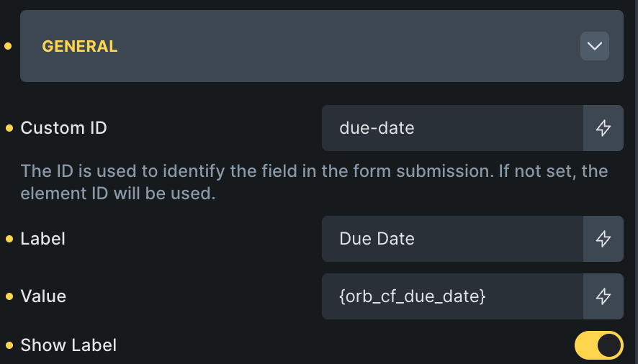The image size is (638, 364).
Task: Select the Value field with {orb_cf_due_date}
Action: [451, 296]
